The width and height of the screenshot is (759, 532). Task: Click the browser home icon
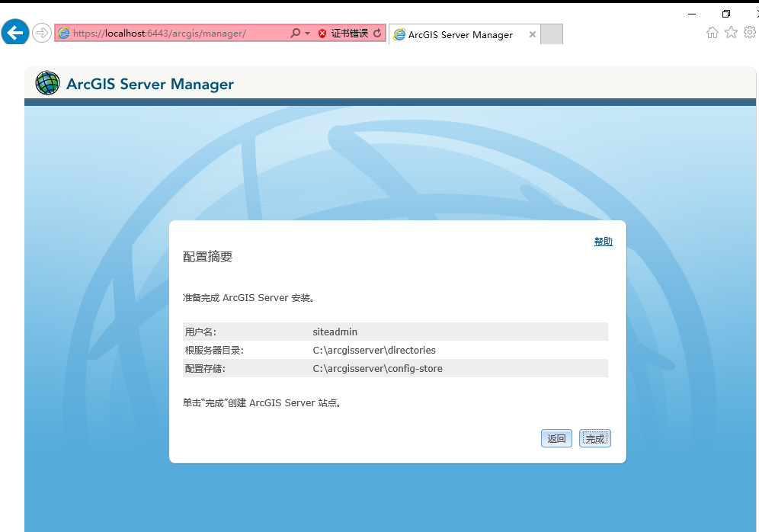tap(712, 33)
